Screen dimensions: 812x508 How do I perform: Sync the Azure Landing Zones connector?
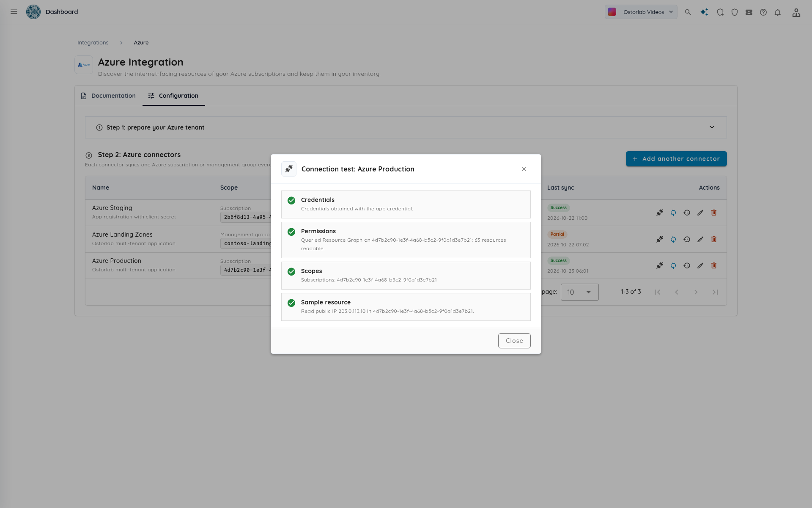point(673,239)
